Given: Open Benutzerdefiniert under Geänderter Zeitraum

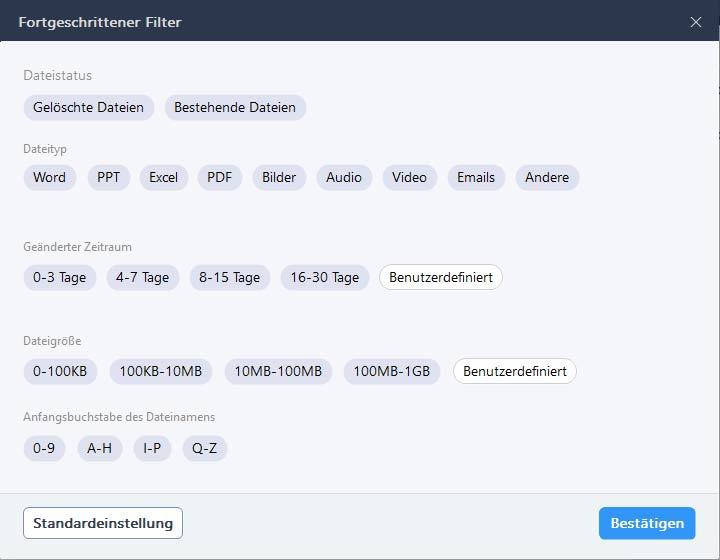Looking at the screenshot, I should (x=441, y=277).
